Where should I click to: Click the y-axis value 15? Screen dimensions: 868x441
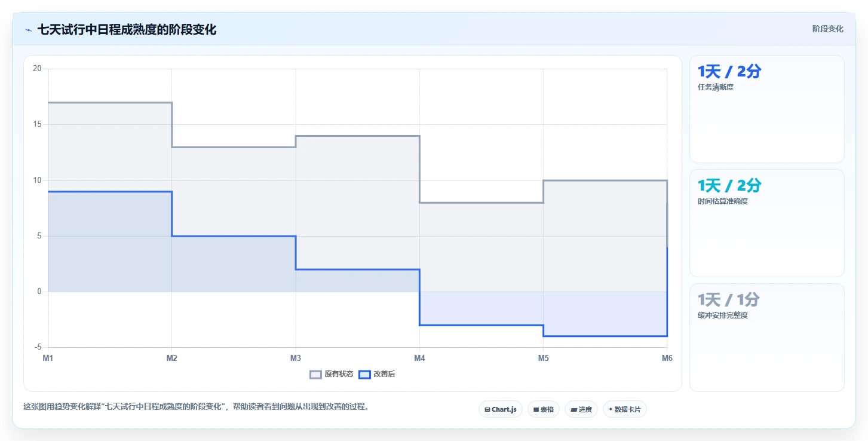37,124
